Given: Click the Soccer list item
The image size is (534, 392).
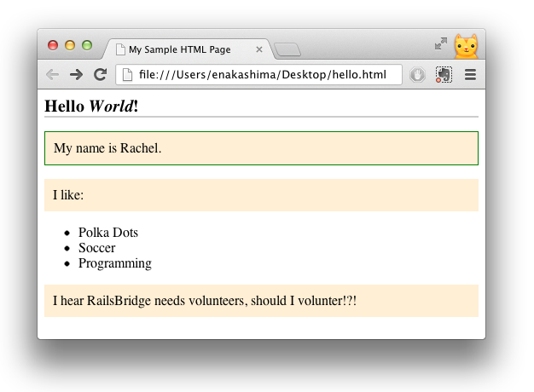Looking at the screenshot, I should (x=96, y=248).
